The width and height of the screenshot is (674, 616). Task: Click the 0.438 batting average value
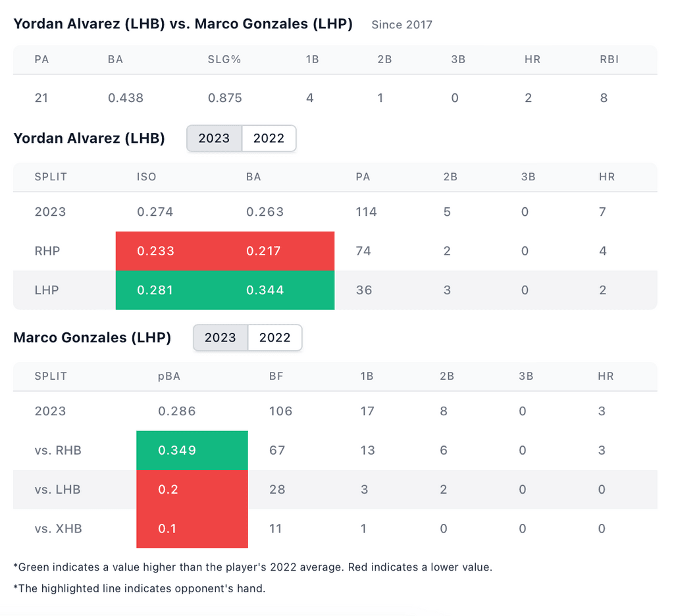click(125, 98)
